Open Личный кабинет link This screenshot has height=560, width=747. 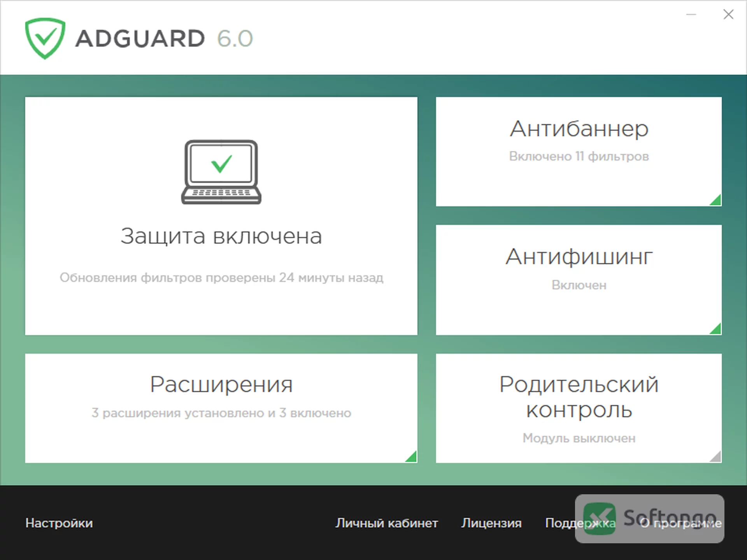(386, 523)
